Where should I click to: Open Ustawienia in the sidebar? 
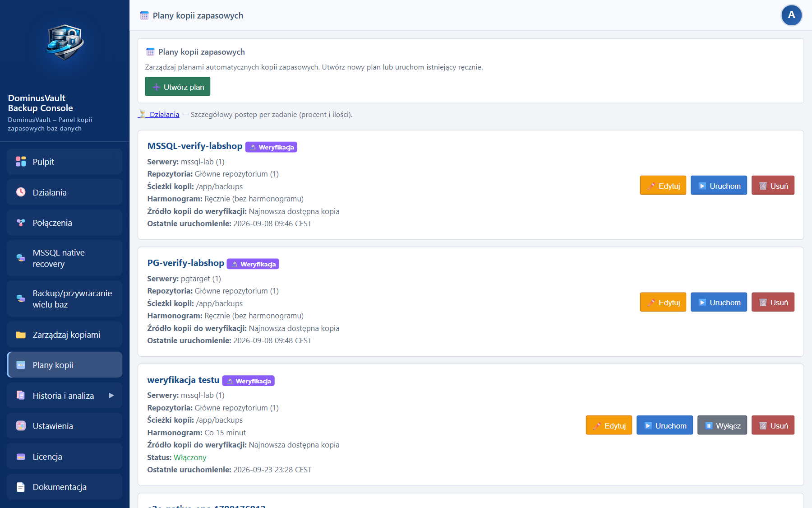pos(65,426)
